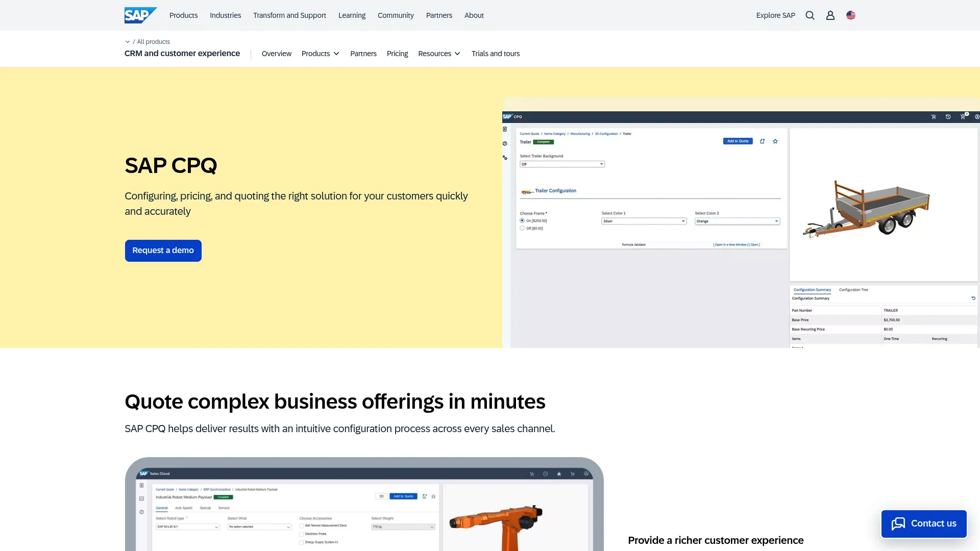Click the Contact us button

pos(924,524)
